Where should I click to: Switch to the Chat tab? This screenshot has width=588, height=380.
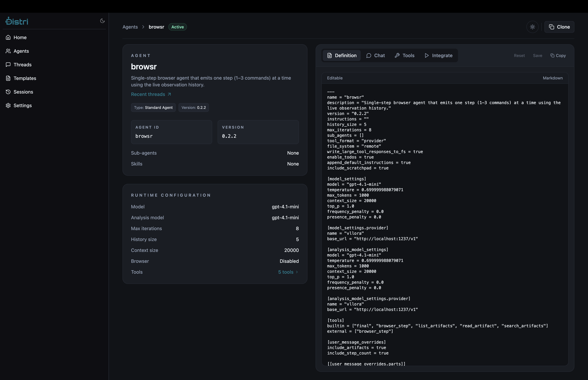point(375,55)
